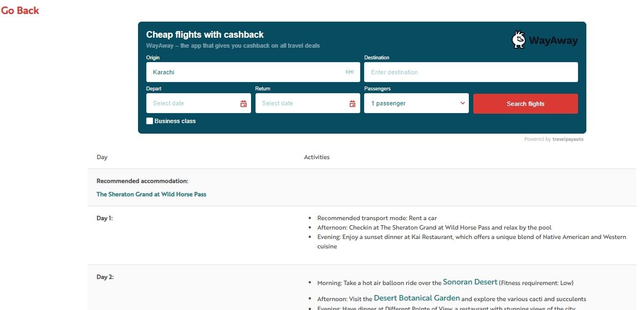644x310 pixels.
Task: Focus the Enter destination field
Action: pyautogui.click(x=471, y=72)
